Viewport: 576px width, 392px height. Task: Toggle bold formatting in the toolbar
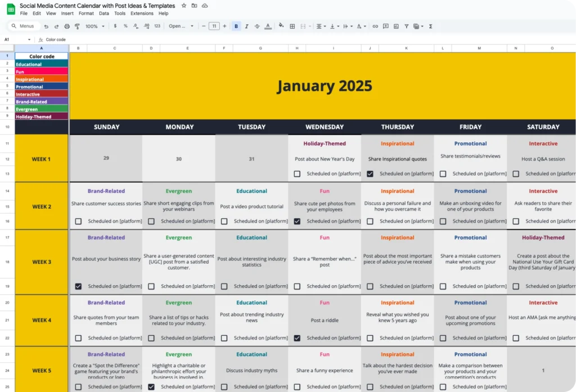click(x=236, y=26)
